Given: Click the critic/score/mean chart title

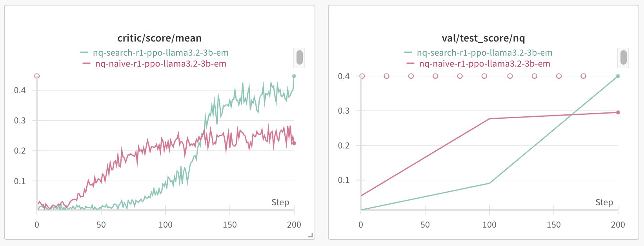Looking at the screenshot, I should [160, 38].
